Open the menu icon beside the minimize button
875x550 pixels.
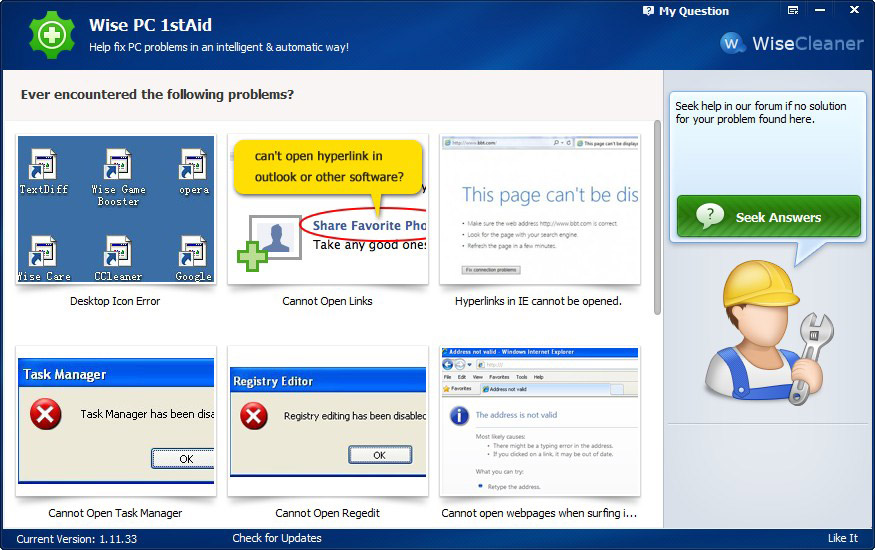(793, 11)
